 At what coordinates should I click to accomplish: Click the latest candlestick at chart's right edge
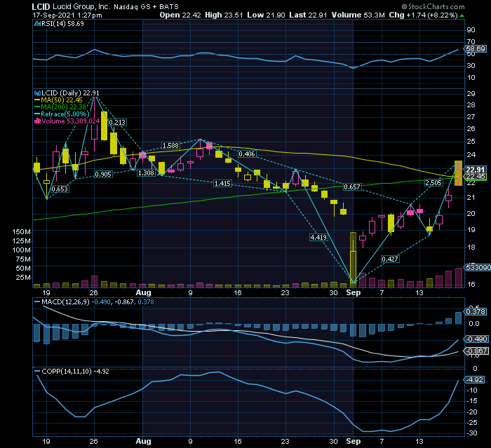[x=458, y=172]
